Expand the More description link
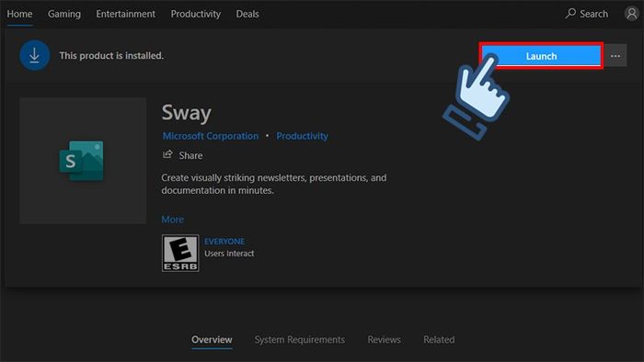644x362 pixels. (173, 220)
